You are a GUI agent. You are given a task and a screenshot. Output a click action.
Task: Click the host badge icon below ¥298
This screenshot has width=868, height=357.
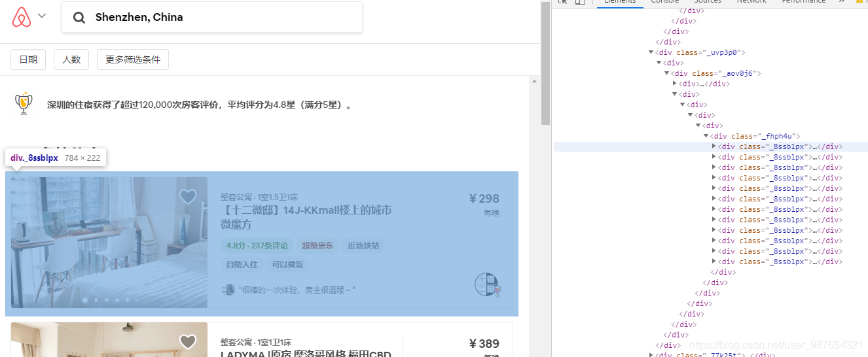(487, 285)
